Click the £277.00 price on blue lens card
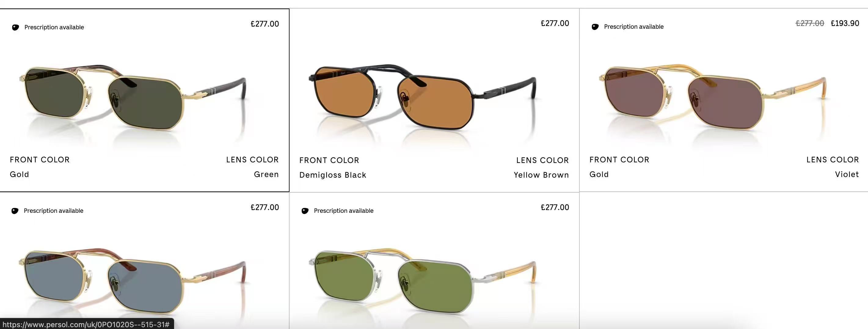Image resolution: width=868 pixels, height=329 pixels. [x=264, y=208]
